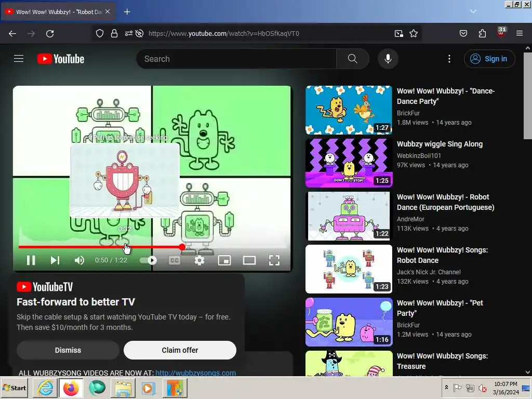Click the Sign in button
Screen dimensions: 532x399
[489, 59]
